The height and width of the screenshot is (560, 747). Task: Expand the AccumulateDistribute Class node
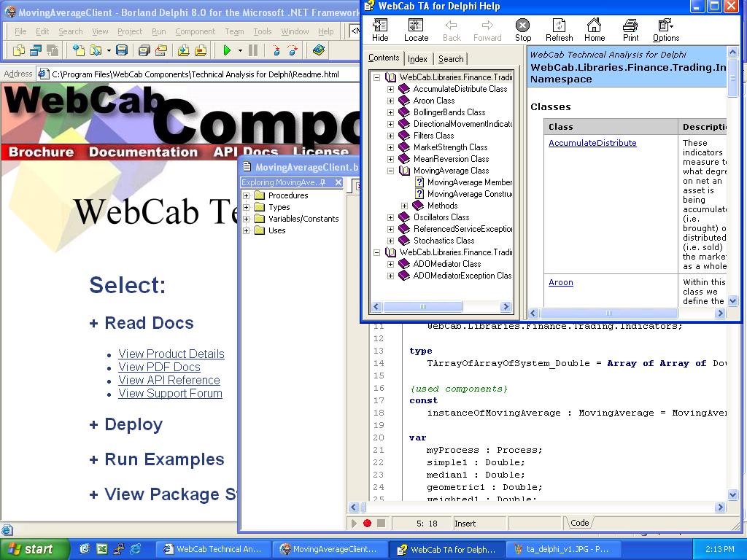tap(391, 89)
